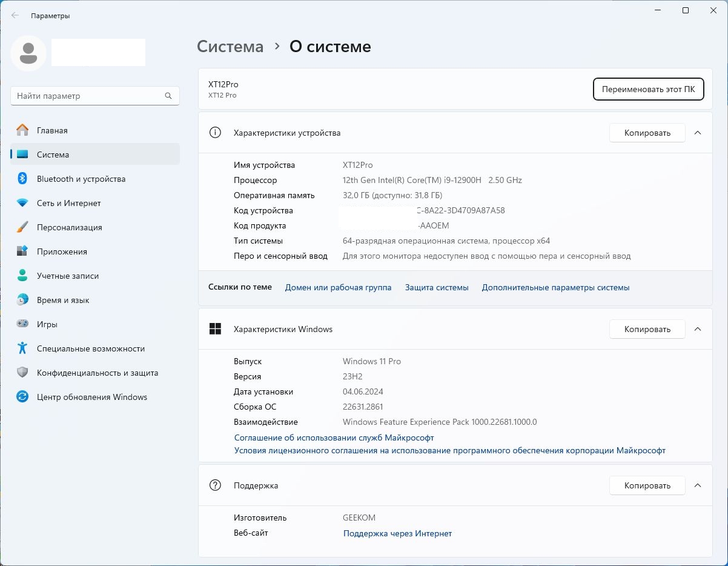Click the Приложения sidebar icon
This screenshot has width=728, height=566.
[22, 251]
